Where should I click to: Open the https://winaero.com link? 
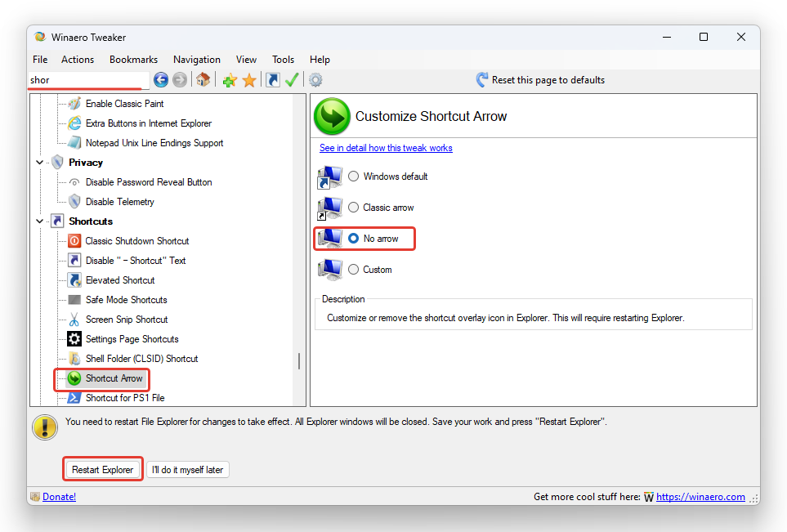[x=700, y=496]
